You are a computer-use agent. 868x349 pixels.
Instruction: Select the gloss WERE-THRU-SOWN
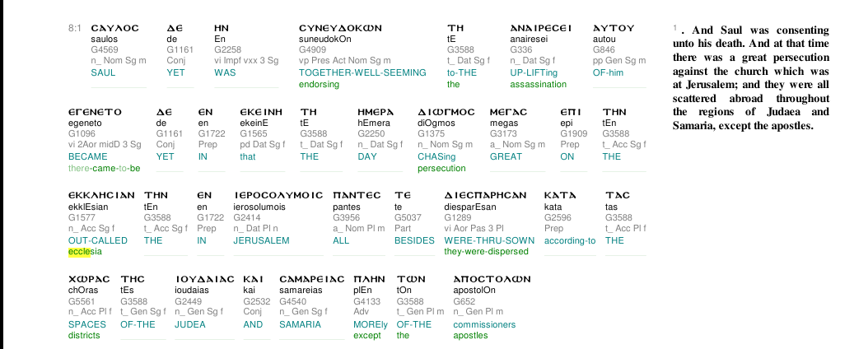point(489,240)
